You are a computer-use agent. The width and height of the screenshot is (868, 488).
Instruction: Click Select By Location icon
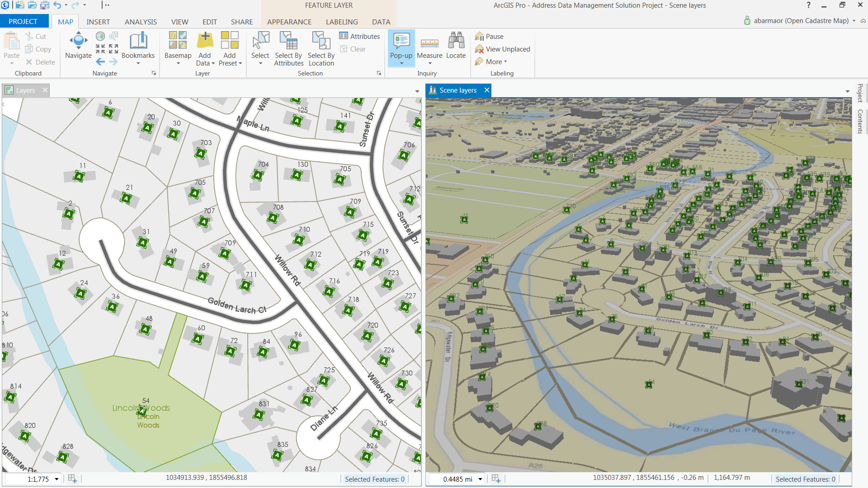tap(321, 41)
